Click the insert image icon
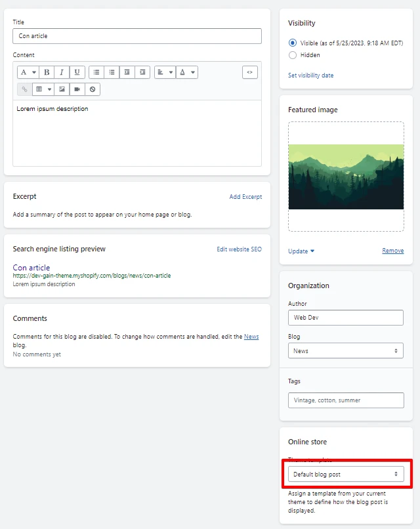 coord(62,89)
